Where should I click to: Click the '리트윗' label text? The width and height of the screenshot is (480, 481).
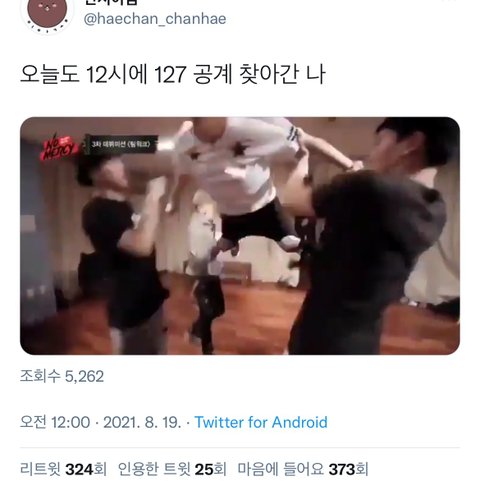(x=40, y=469)
